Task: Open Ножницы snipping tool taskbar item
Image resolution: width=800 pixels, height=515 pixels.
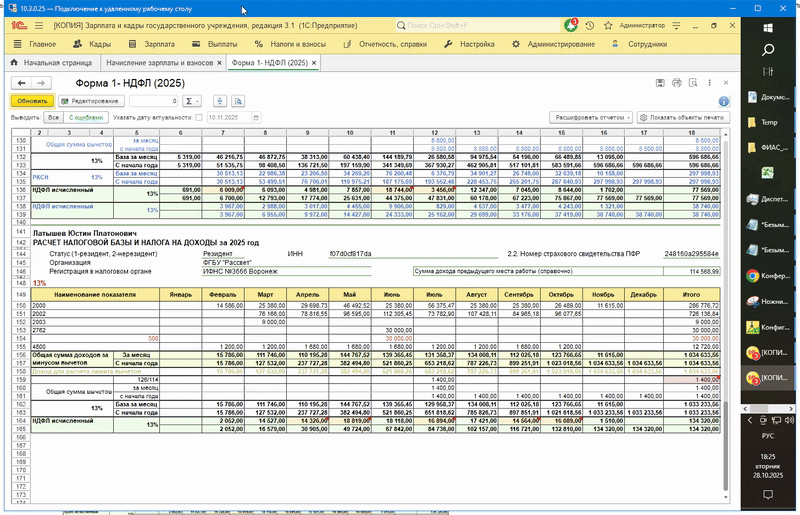Action: click(770, 301)
